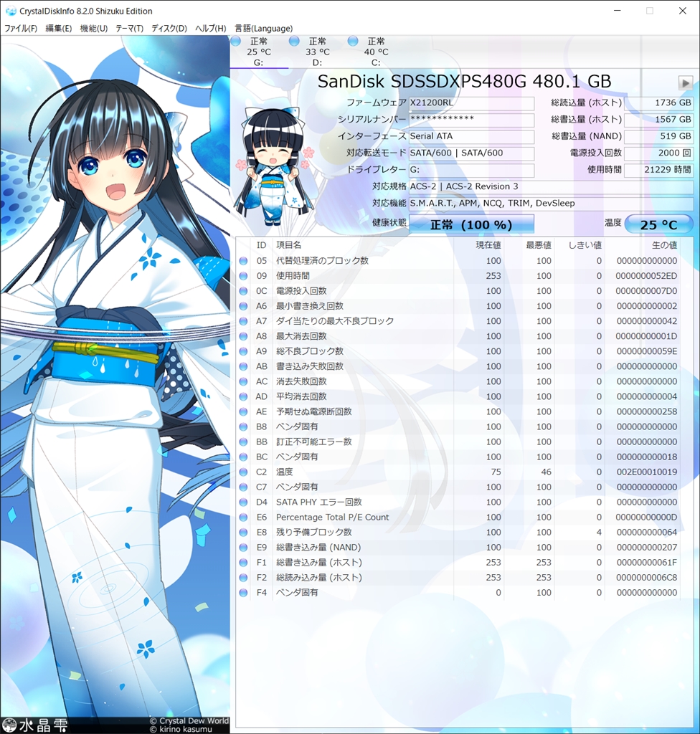Image resolution: width=700 pixels, height=734 pixels.
Task: Click the status icon for attribute BB
Action: [x=243, y=442]
